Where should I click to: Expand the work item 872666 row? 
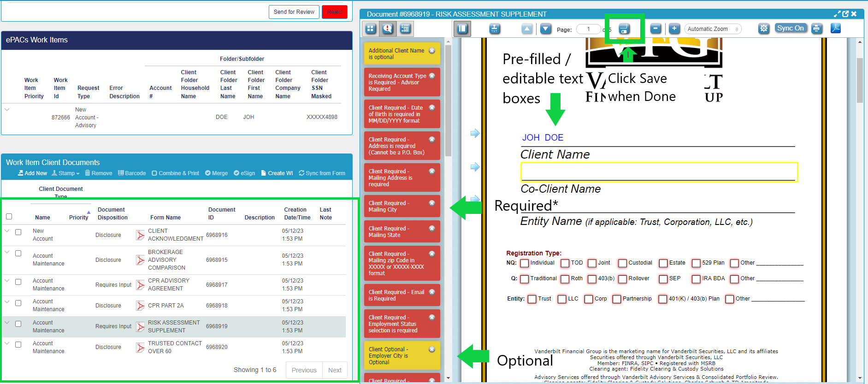(x=7, y=110)
